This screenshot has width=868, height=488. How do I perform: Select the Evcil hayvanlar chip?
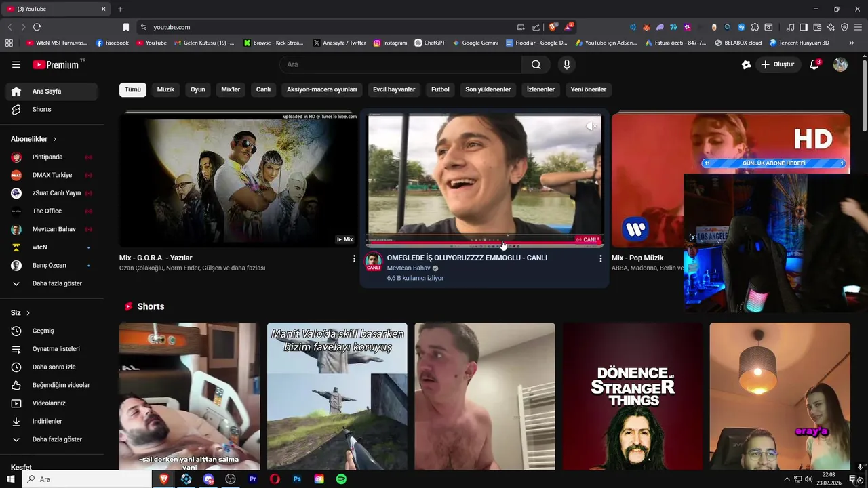[394, 89]
